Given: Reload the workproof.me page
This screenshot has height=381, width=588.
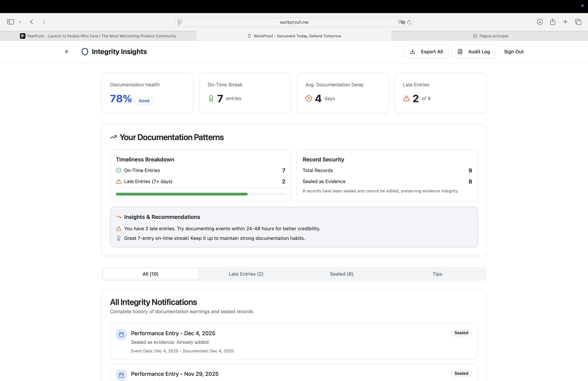Looking at the screenshot, I should coord(409,22).
